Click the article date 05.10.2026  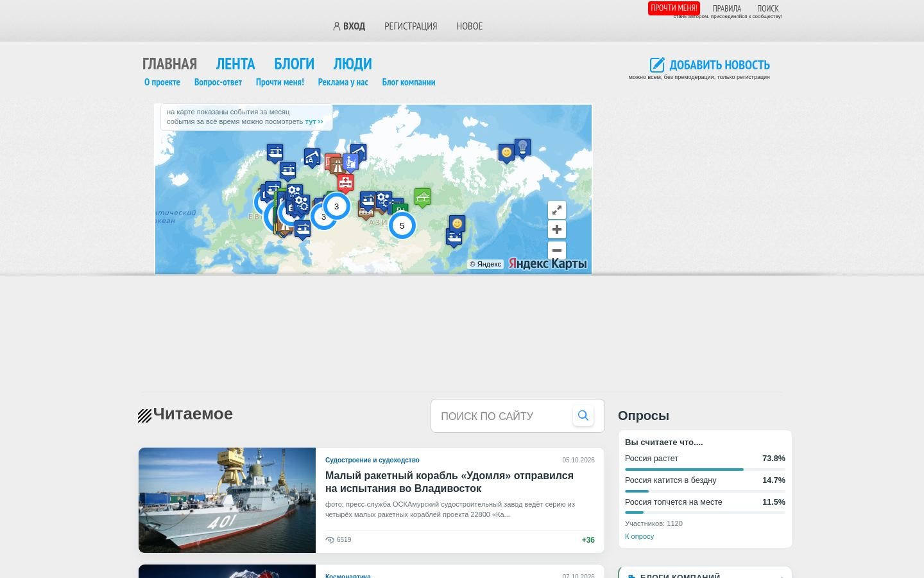click(578, 460)
